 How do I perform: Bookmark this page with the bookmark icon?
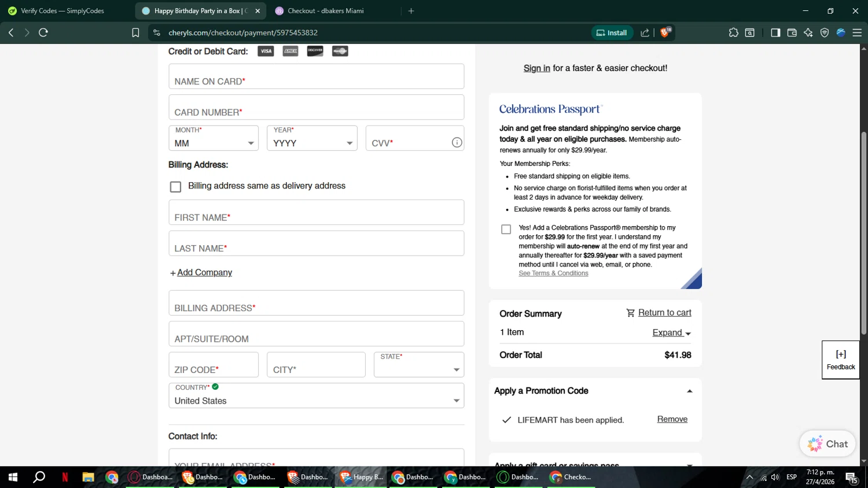[x=135, y=33]
